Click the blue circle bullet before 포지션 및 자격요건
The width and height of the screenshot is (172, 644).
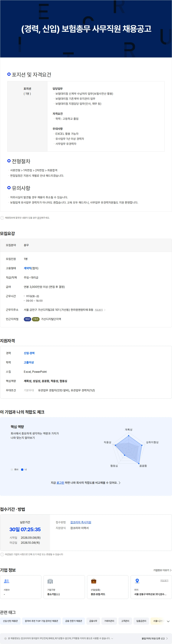pyautogui.click(x=9, y=74)
